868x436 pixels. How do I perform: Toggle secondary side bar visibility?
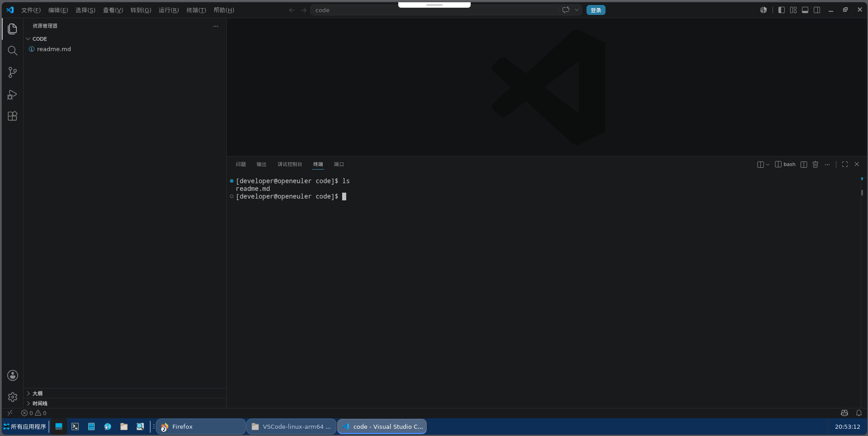click(817, 10)
